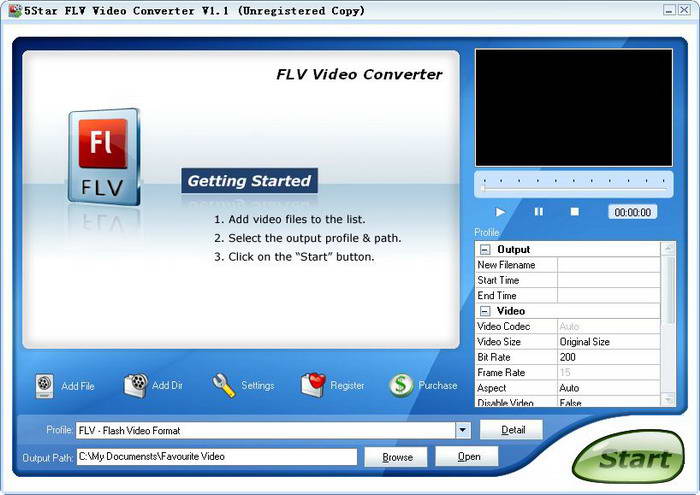Click the scroll down arrow in properties panel
This screenshot has height=495, width=700.
tap(668, 400)
